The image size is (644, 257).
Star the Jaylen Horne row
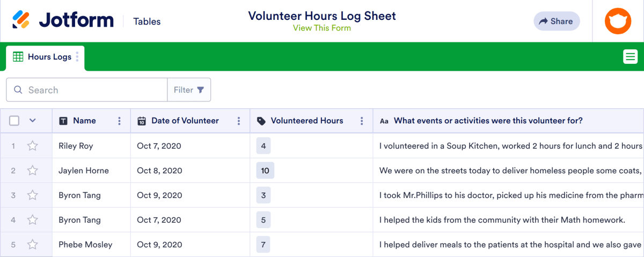(x=33, y=171)
